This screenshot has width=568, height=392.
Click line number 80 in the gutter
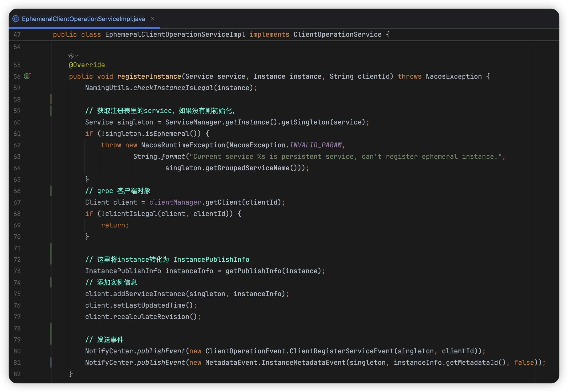(17, 351)
